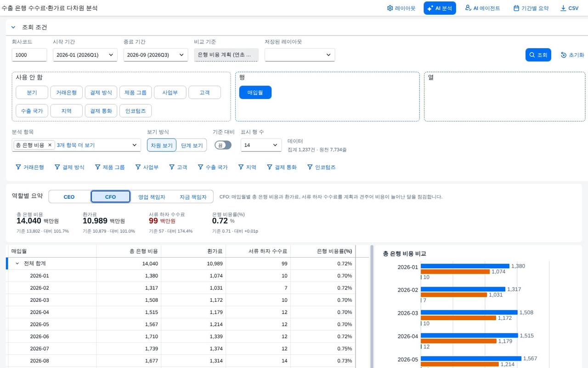The width and height of the screenshot is (588, 368).
Task: Click the 매입월 chip in 행 area
Action: 255,92
